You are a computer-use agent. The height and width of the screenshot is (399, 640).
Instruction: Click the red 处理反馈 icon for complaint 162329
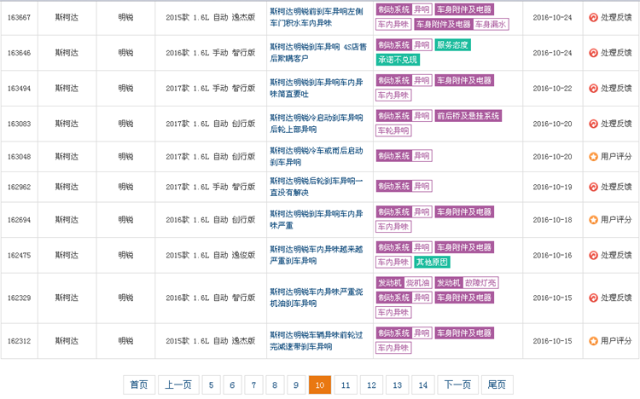pyautogui.click(x=593, y=298)
